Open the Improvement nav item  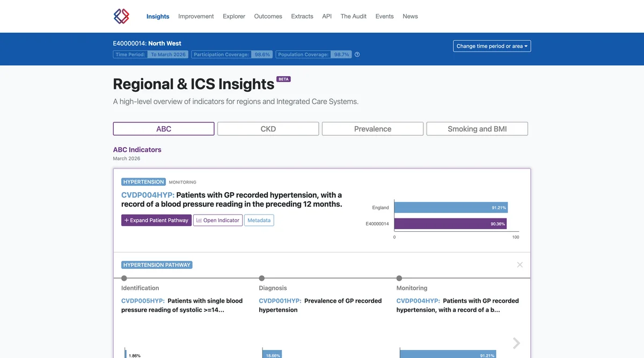pyautogui.click(x=196, y=16)
